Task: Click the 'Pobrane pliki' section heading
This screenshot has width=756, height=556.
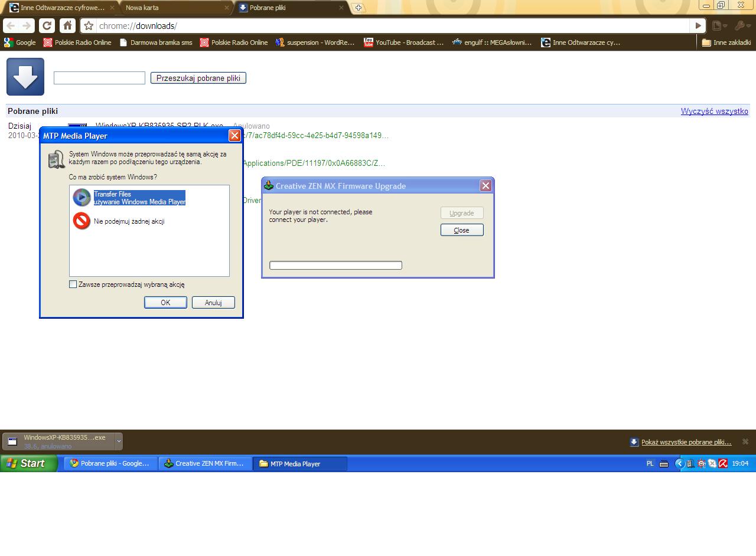Action: coord(33,111)
